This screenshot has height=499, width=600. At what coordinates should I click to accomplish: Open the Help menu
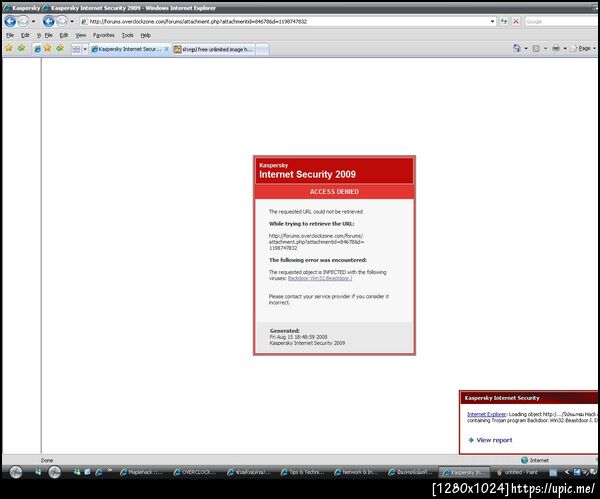click(145, 35)
